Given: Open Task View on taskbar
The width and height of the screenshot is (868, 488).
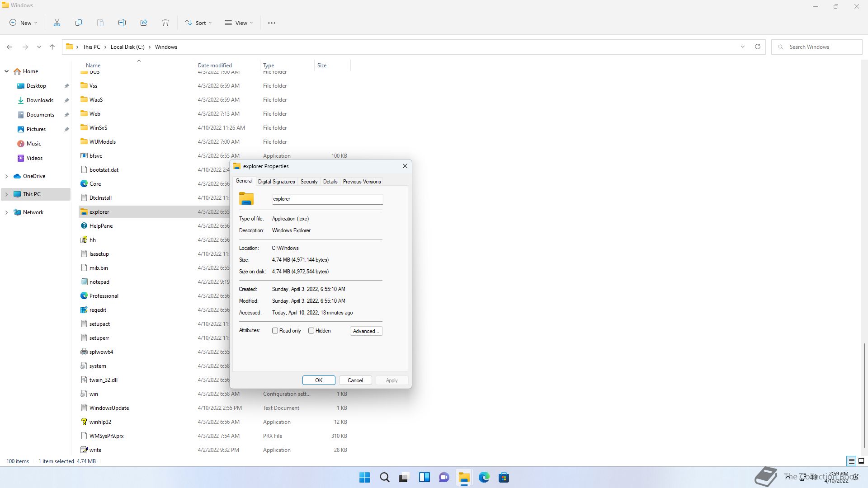Looking at the screenshot, I should (404, 478).
